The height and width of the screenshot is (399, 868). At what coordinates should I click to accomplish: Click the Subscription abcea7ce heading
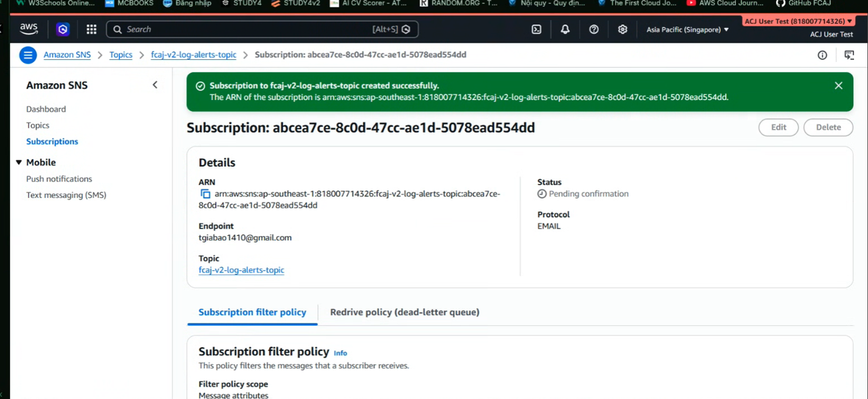(361, 128)
